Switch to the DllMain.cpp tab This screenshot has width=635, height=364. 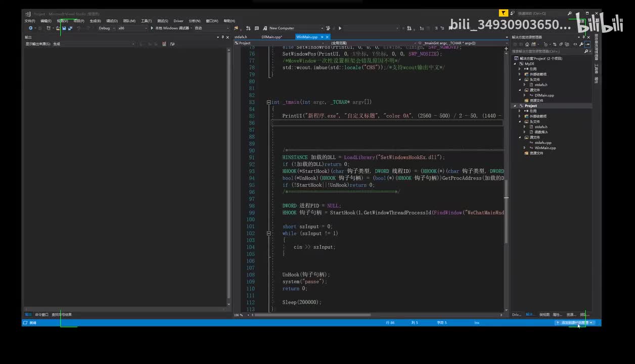click(271, 37)
